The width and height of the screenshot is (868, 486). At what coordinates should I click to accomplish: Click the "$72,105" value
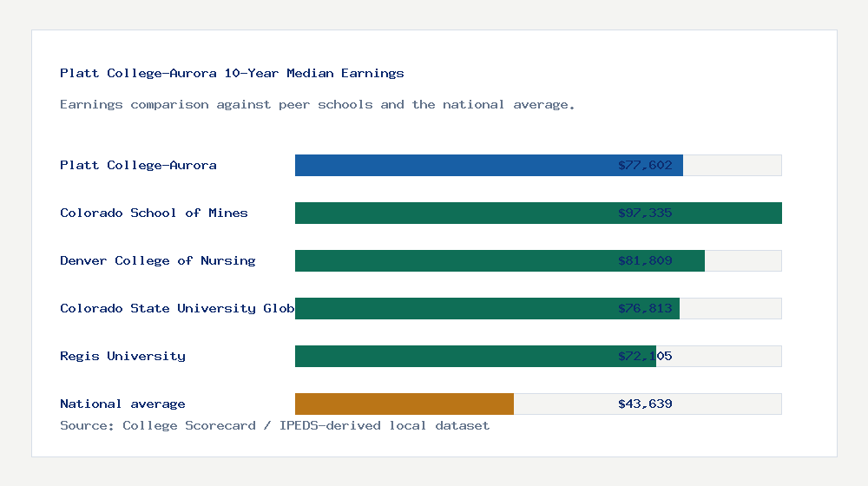[645, 356]
